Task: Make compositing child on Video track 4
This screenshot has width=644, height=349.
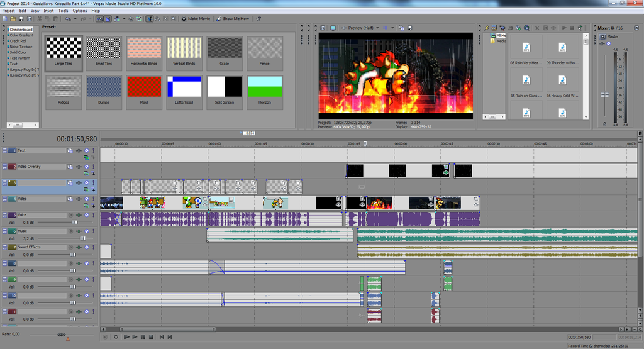Action: point(94,205)
